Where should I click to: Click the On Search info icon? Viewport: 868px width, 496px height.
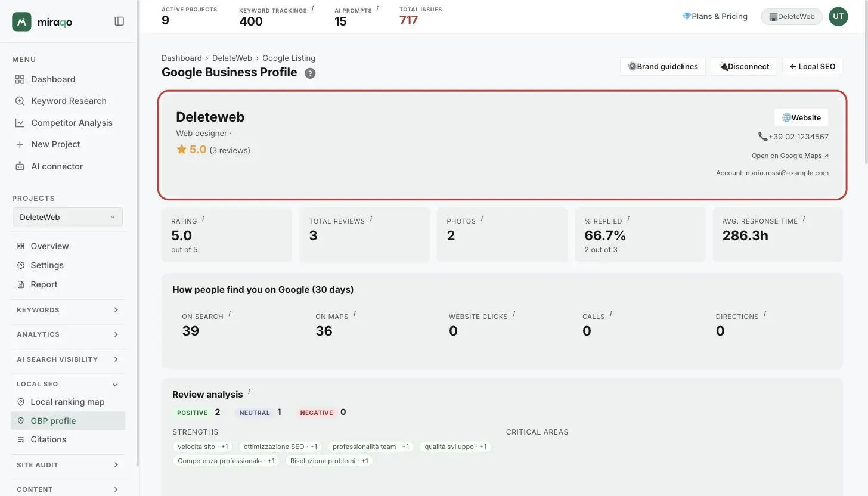230,314
